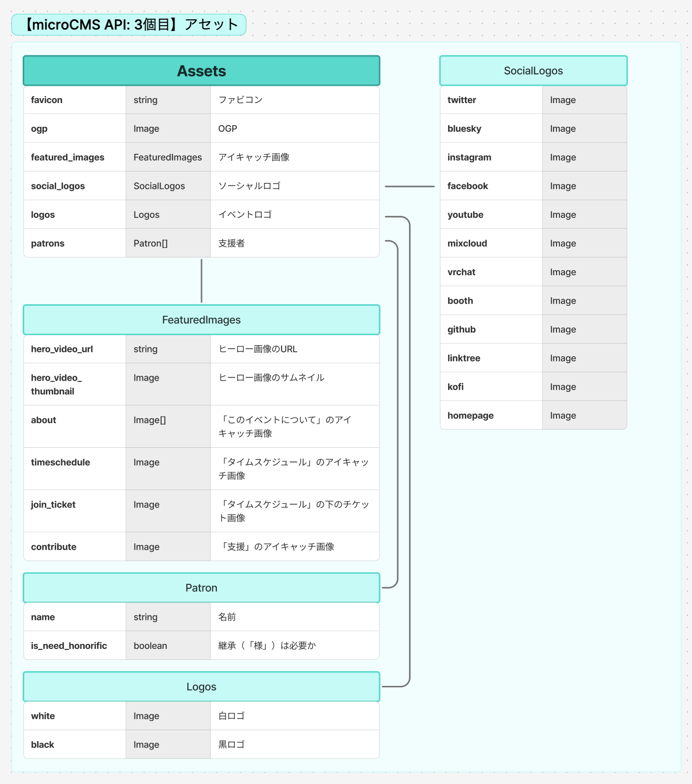Click the Image[] type cell
Screen dimensions: 692x784
tap(168, 427)
